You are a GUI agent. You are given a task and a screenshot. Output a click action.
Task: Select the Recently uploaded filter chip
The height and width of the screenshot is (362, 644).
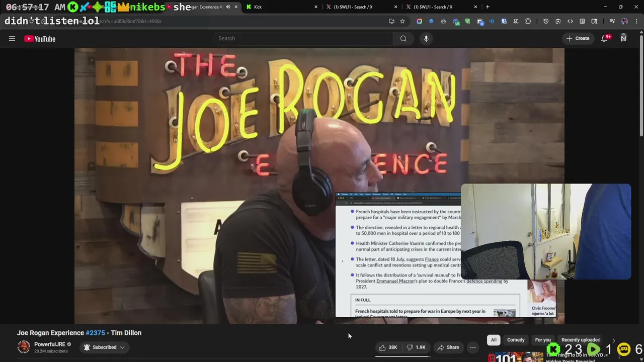tap(581, 340)
